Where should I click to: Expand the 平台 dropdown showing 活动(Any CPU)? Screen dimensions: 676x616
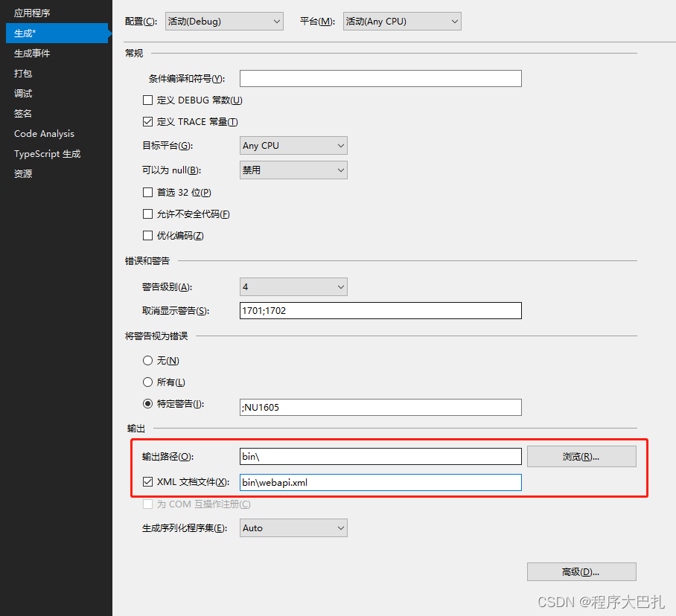pos(402,22)
